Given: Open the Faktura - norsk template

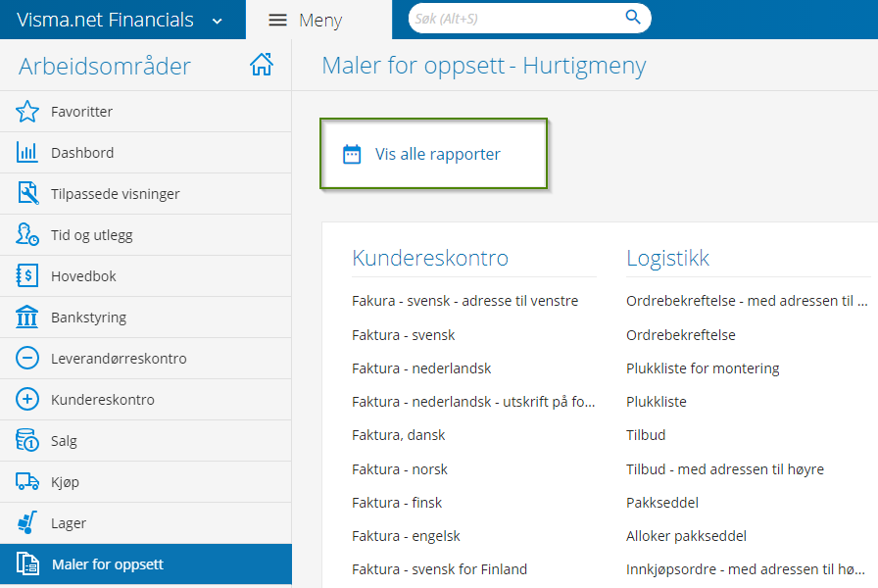Looking at the screenshot, I should pyautogui.click(x=399, y=469).
